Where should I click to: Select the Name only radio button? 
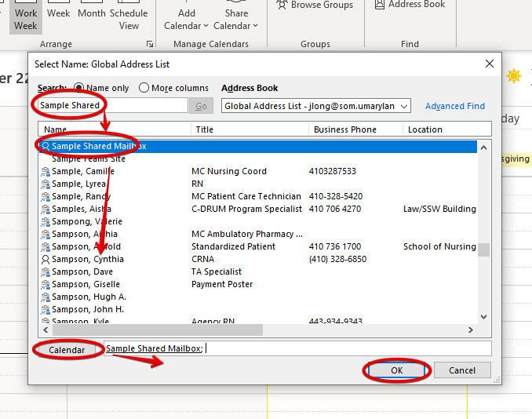79,88
